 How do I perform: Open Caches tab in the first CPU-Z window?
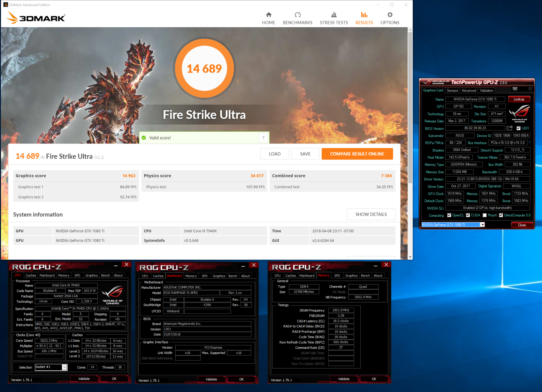(x=31, y=275)
